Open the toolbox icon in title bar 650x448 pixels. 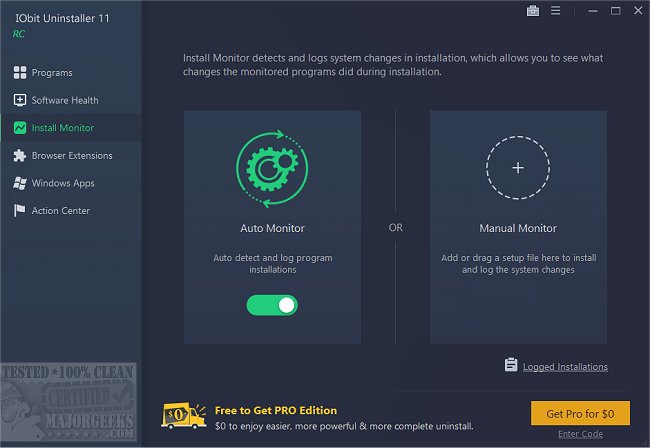tap(533, 11)
